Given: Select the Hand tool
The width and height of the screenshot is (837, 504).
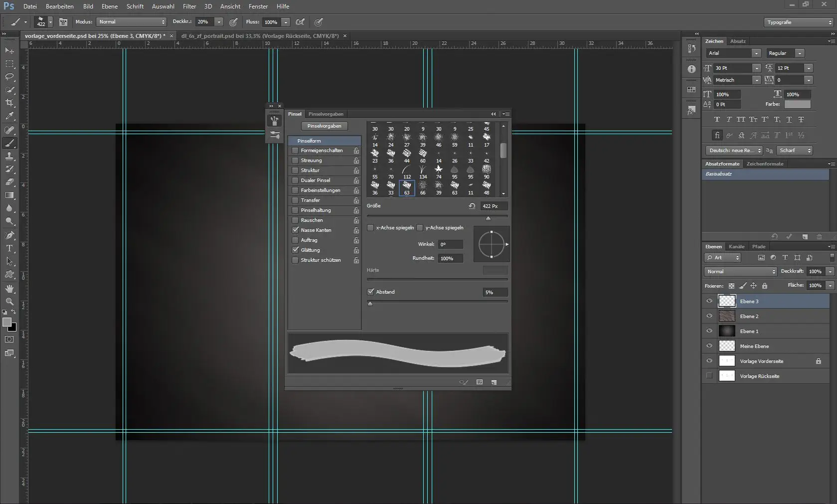Looking at the screenshot, I should tap(9, 289).
